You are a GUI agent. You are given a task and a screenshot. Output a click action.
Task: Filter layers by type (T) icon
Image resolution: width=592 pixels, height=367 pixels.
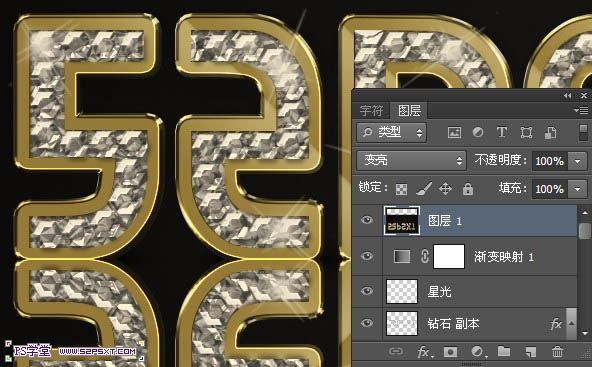501,132
